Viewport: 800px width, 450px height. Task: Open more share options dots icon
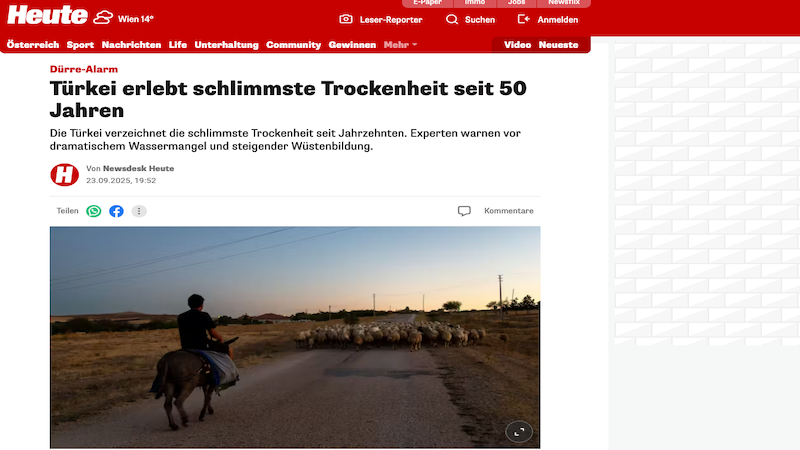(139, 211)
